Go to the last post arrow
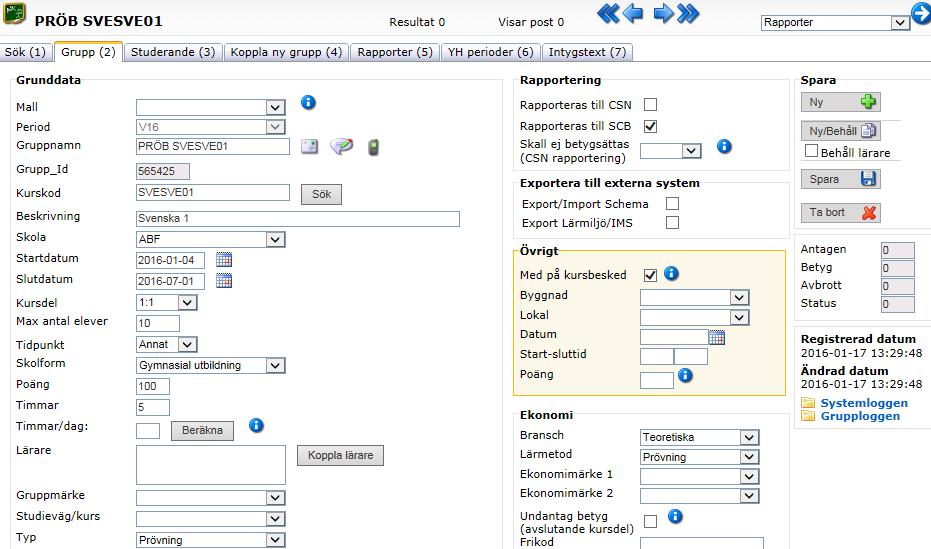The height and width of the screenshot is (549, 931). [x=688, y=13]
